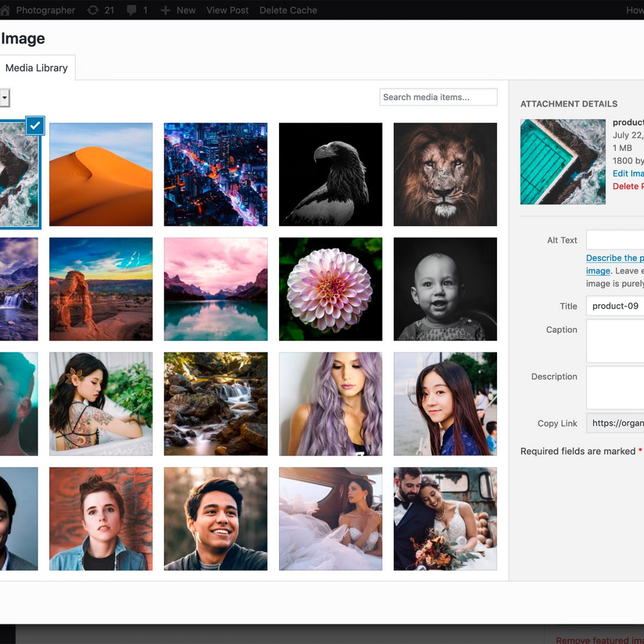Click the Title field containing product-09

click(x=615, y=306)
